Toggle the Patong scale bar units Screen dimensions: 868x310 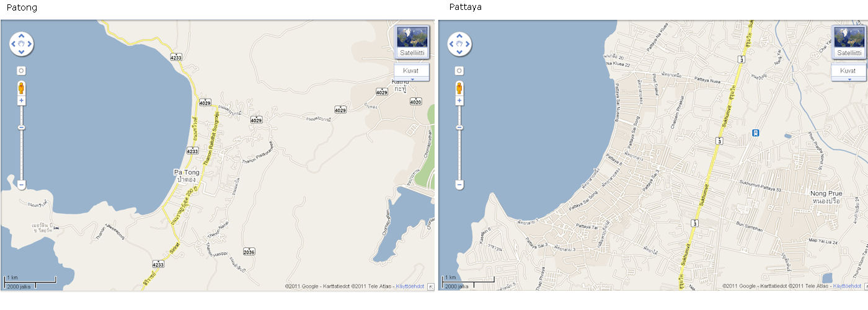30,282
